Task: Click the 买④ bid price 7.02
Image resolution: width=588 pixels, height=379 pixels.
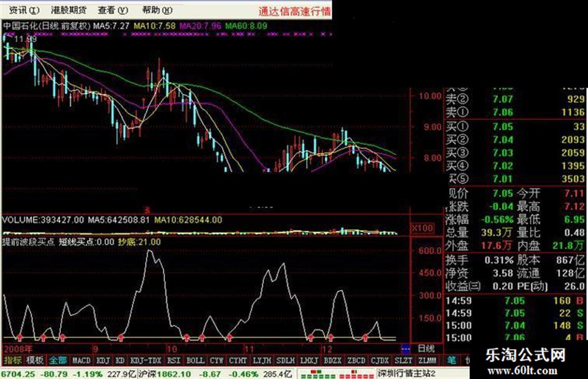Action: pos(503,166)
